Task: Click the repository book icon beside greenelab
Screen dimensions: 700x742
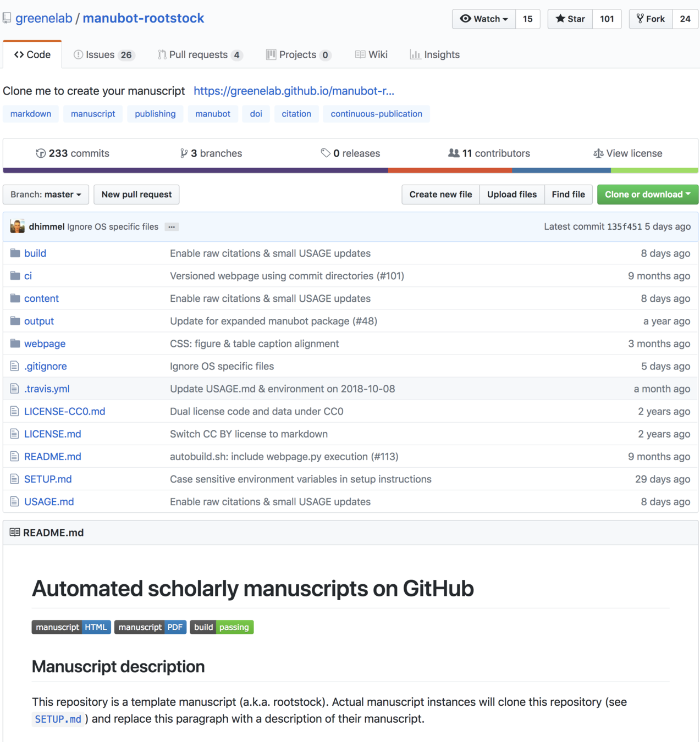Action: point(7,18)
